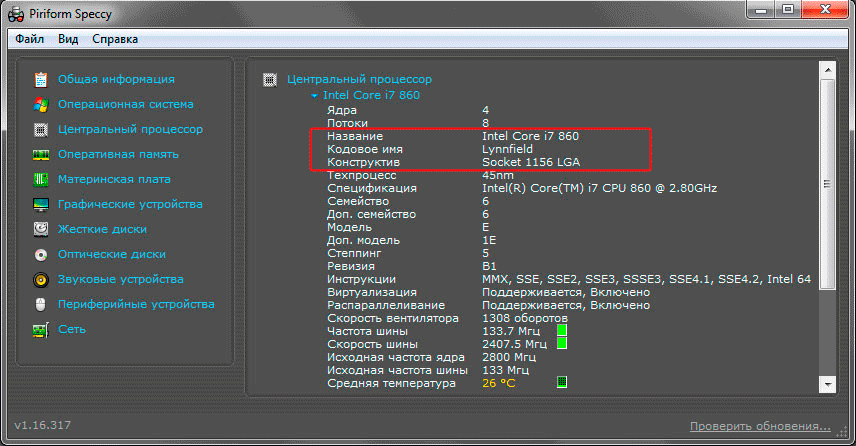The height and width of the screenshot is (446, 856).
Task: Open the Файл menu
Action: [x=29, y=39]
